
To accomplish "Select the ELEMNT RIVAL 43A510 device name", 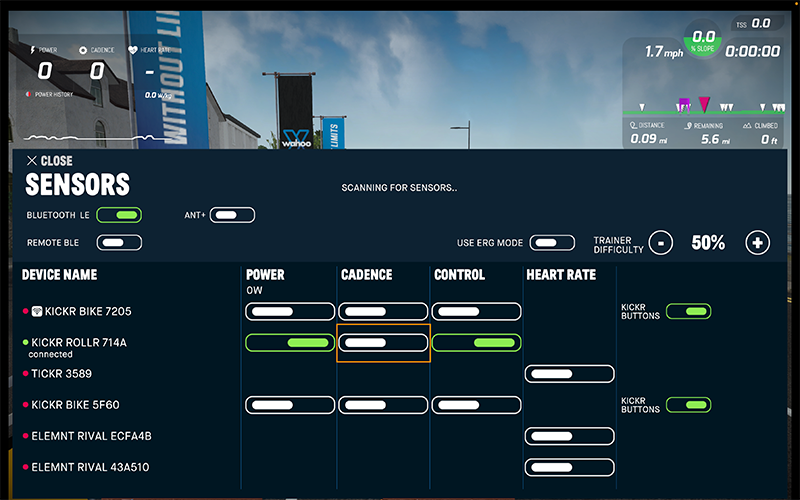I will click(x=90, y=467).
